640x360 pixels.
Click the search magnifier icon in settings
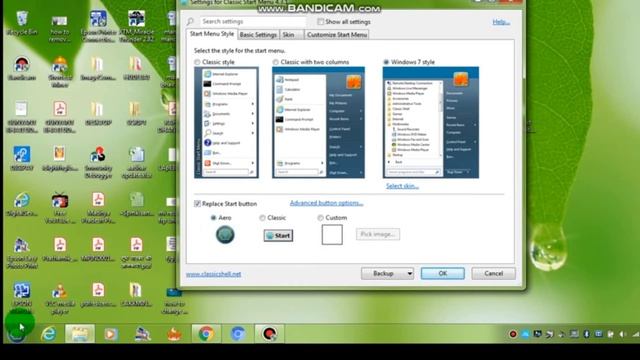191,22
